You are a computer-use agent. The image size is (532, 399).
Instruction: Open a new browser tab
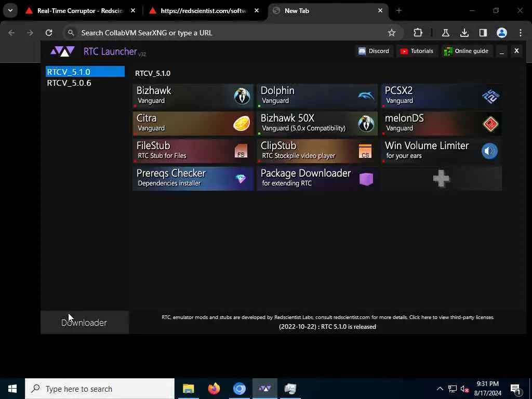coord(398,11)
